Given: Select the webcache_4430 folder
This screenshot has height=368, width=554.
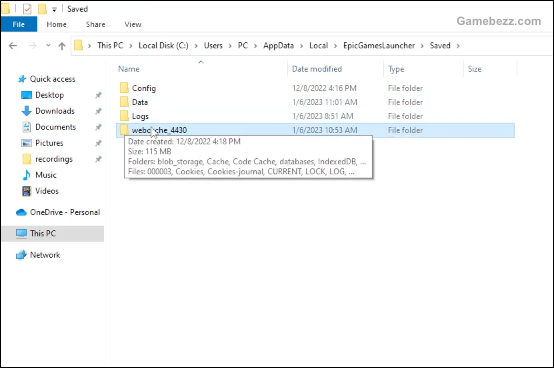Looking at the screenshot, I should (316, 130).
